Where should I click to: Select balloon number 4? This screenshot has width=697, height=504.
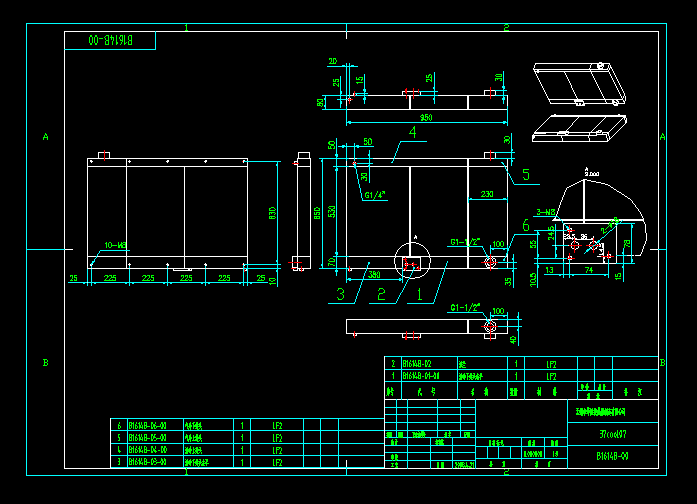tap(413, 132)
